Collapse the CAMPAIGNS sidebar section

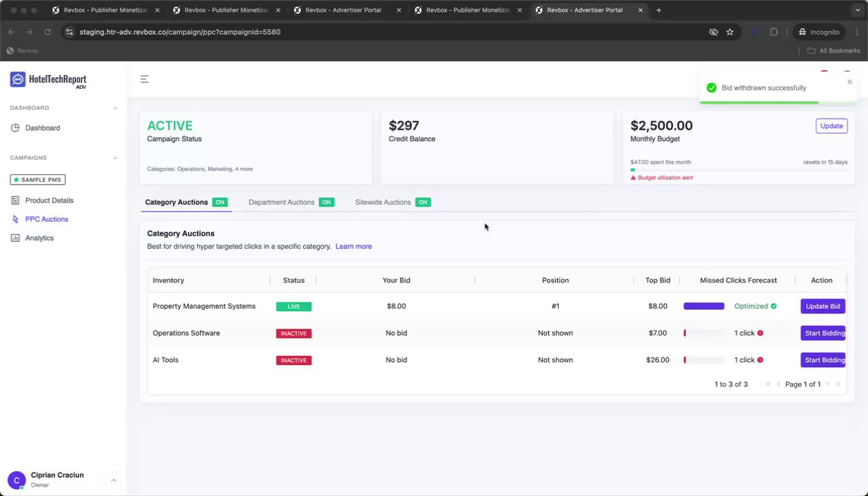(115, 158)
